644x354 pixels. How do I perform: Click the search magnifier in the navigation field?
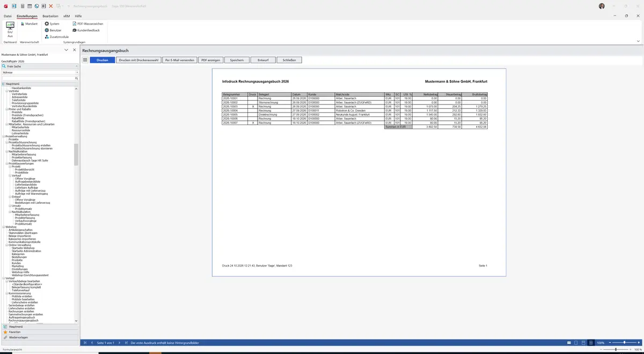(76, 78)
